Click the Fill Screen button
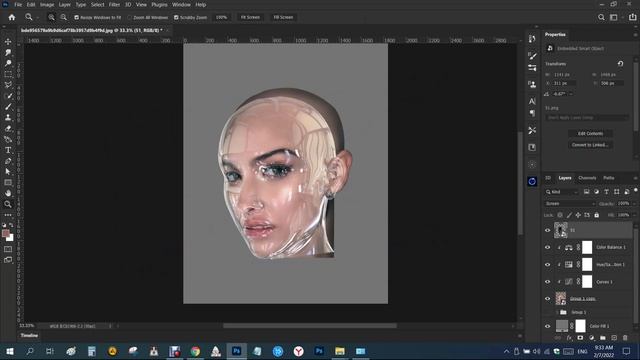Screen dimensions: 640x360 (x=283, y=18)
